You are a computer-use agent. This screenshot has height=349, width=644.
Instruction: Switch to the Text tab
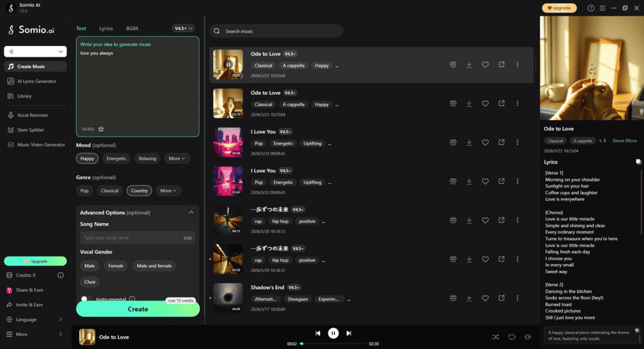coord(81,28)
